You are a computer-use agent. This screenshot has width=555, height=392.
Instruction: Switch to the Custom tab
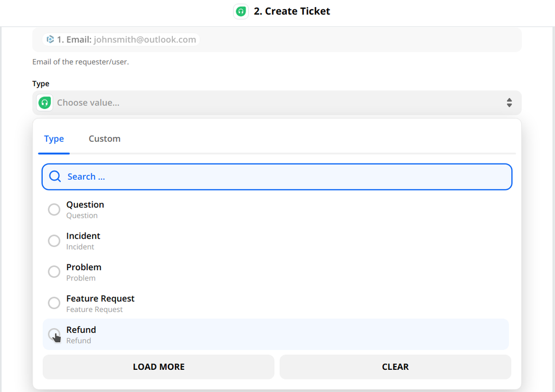tap(104, 139)
